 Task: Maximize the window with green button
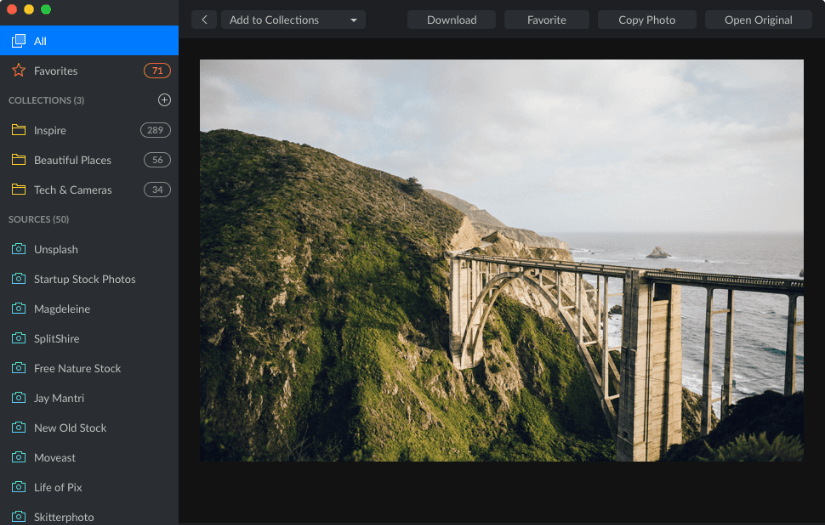[x=46, y=9]
